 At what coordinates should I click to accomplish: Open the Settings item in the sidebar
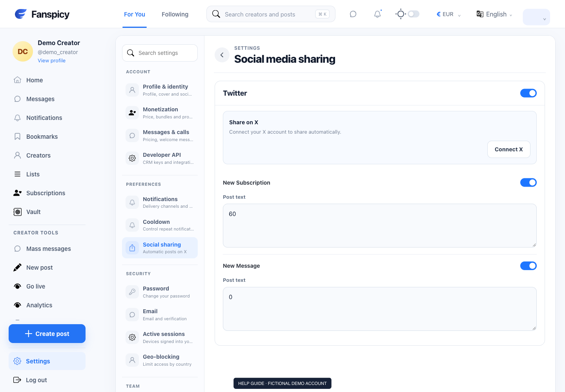pyautogui.click(x=47, y=361)
